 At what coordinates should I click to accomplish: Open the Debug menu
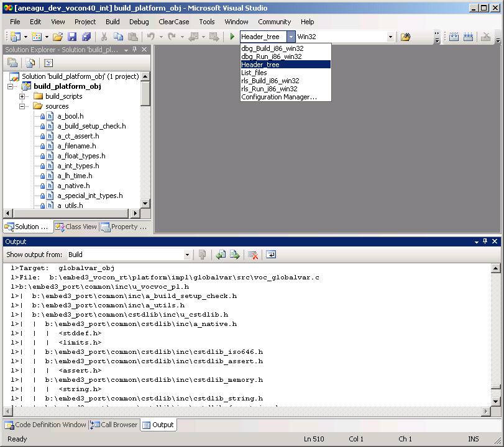[x=139, y=22]
